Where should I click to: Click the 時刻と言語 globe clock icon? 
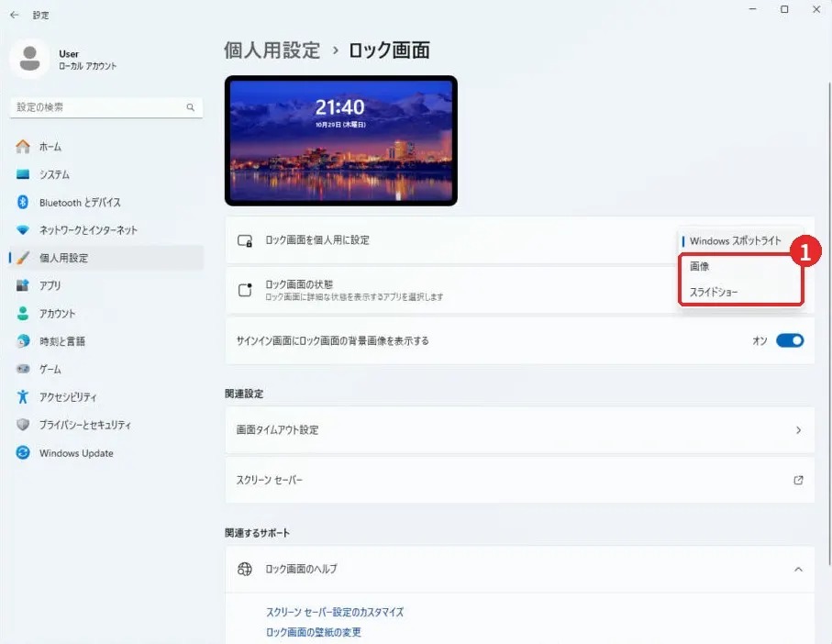tap(23, 341)
